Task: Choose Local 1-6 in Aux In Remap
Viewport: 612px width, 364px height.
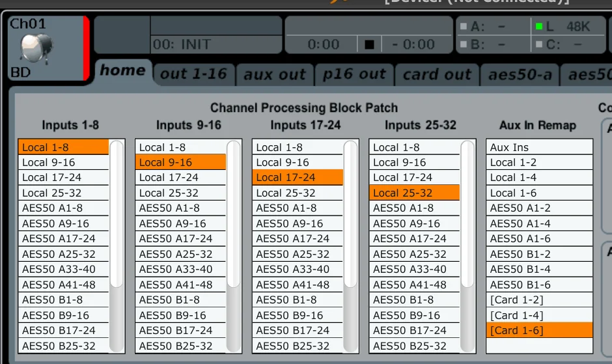Action: coord(539,193)
